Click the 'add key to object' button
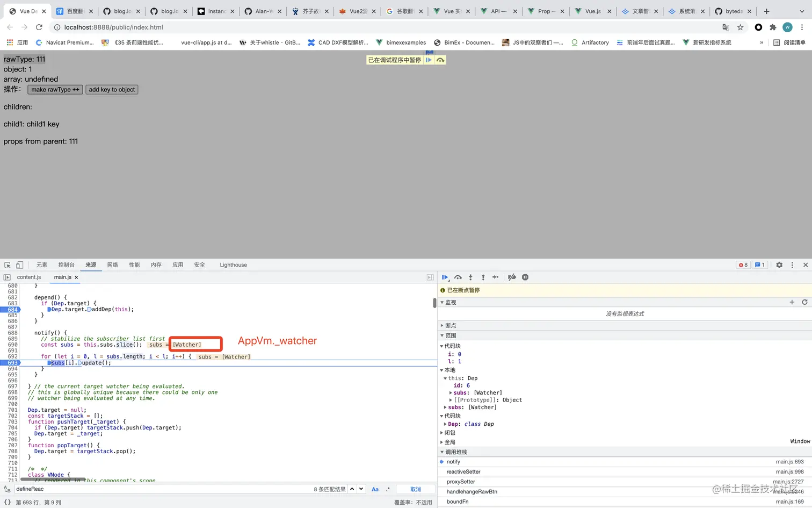The image size is (812, 508). (x=112, y=90)
